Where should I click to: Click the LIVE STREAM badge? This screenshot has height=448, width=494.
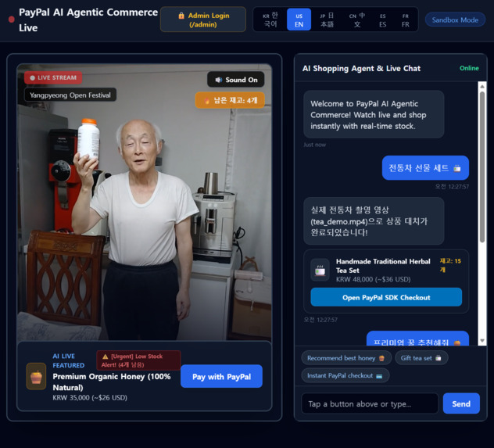[x=53, y=77]
